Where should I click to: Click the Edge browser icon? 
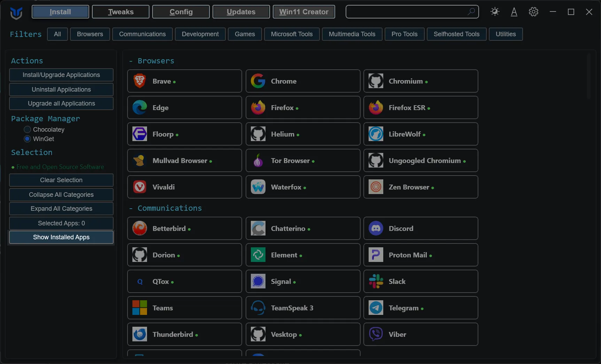click(x=140, y=108)
